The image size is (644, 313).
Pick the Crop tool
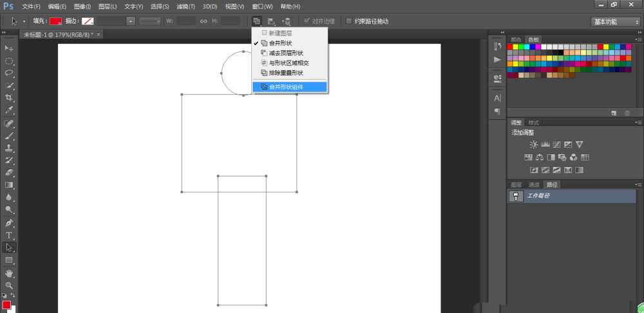(x=10, y=98)
